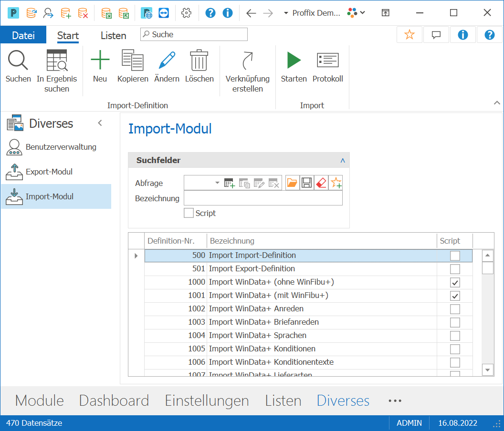Screen dimensions: 504x431
Task: Open Einstellungen in the bottom navigation
Action: click(x=207, y=400)
